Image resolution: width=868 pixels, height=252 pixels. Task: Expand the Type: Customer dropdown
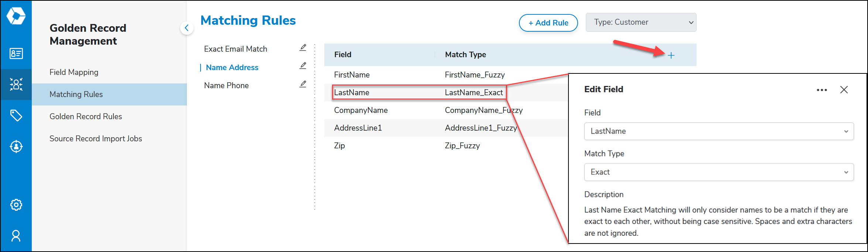tap(641, 22)
